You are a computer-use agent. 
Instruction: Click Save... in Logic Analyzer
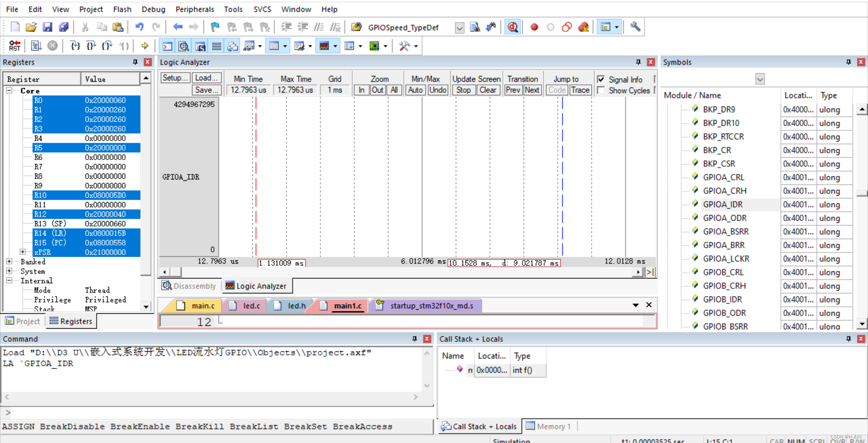click(x=207, y=90)
